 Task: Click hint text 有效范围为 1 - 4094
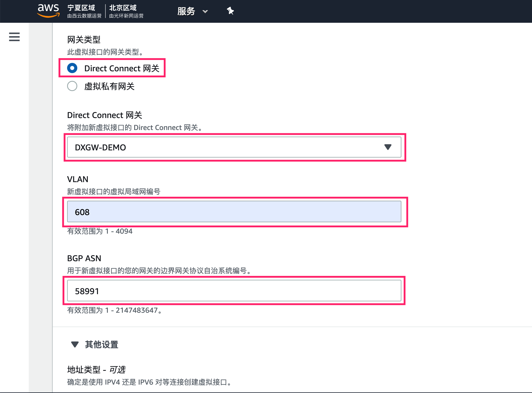point(100,231)
